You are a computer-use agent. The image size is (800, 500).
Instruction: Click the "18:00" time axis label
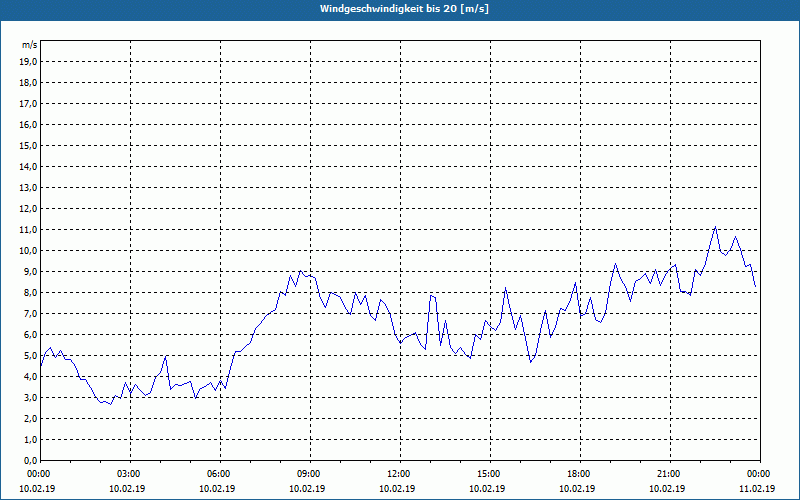pyautogui.click(x=580, y=473)
